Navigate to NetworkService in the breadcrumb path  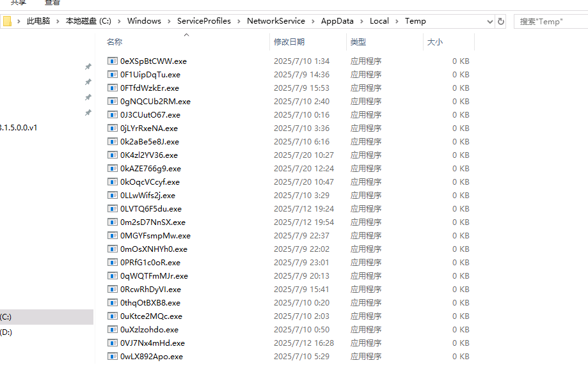click(276, 21)
